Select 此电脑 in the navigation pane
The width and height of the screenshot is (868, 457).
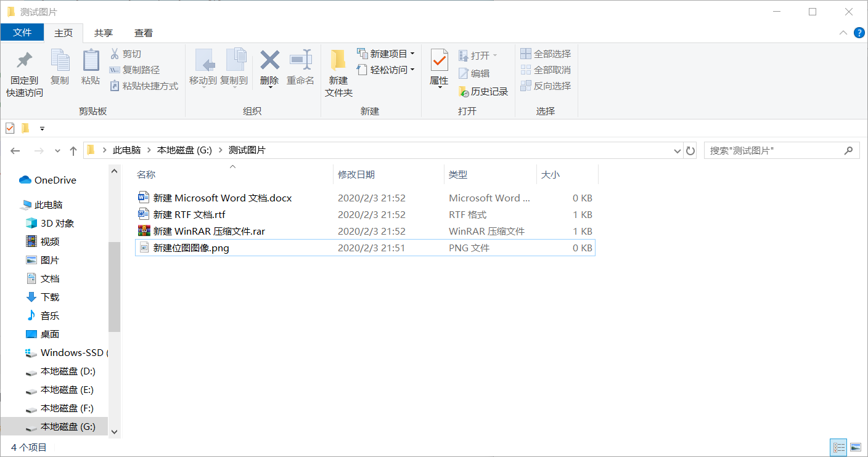pyautogui.click(x=41, y=205)
